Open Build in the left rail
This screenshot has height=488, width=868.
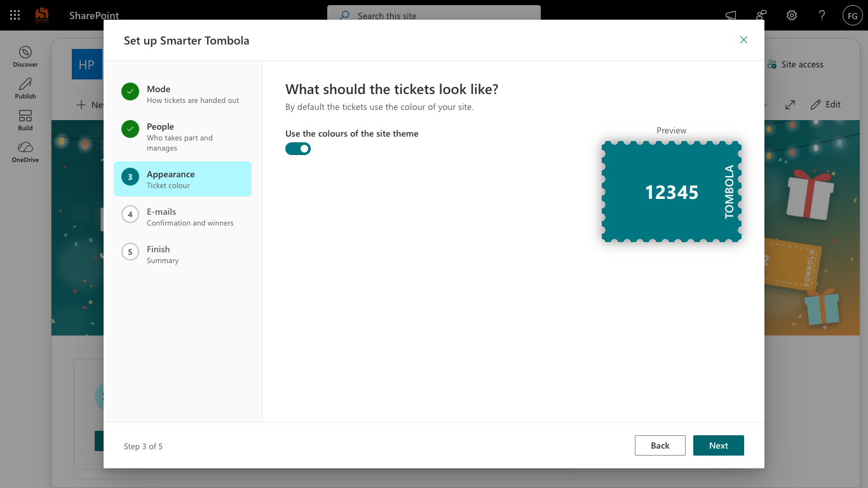click(25, 120)
